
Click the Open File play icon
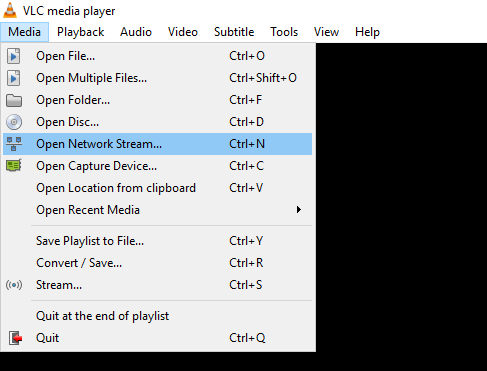tap(14, 56)
